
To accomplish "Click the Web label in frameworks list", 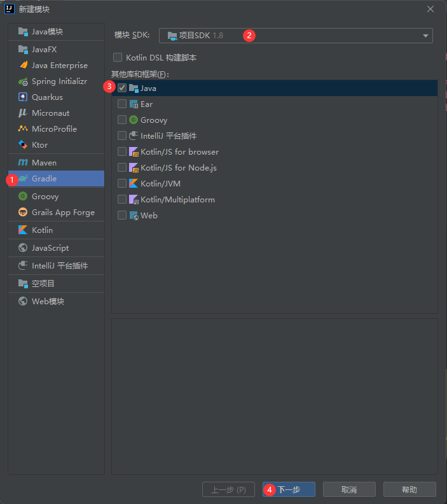I will (149, 215).
